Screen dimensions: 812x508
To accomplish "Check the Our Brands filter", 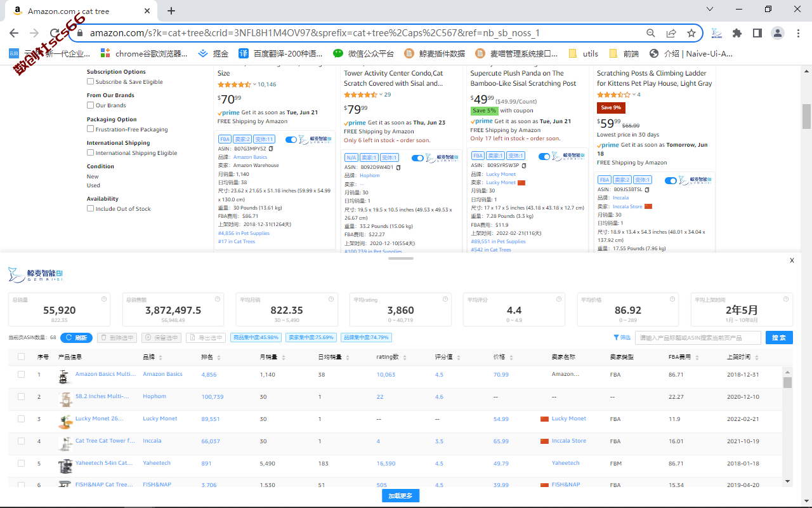I will click(x=90, y=105).
